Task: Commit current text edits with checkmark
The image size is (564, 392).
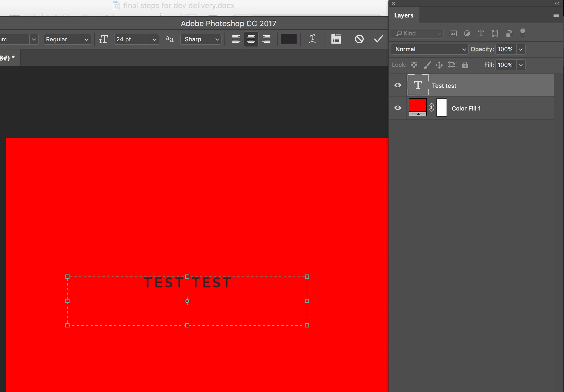Action: point(378,39)
